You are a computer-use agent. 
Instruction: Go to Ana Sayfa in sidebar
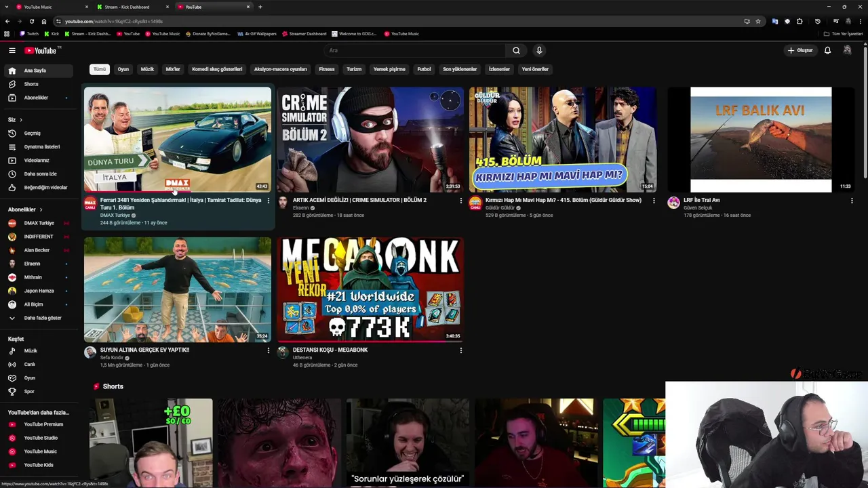click(x=39, y=70)
